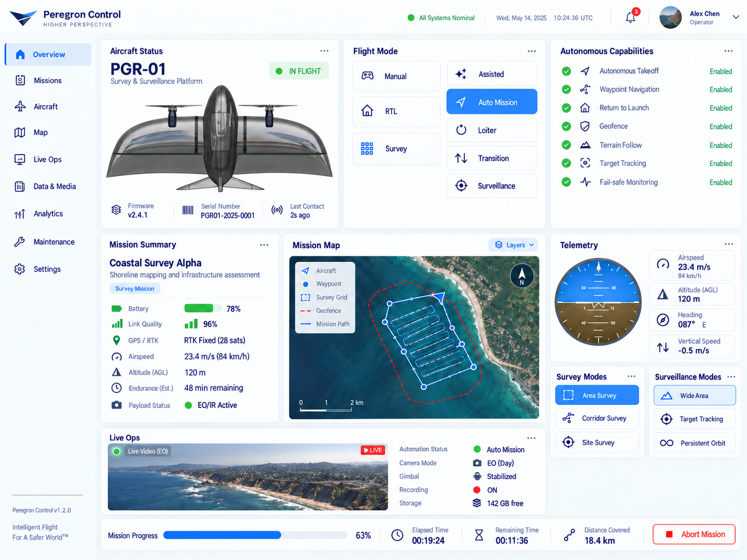Click the RTL home icon

(367, 111)
